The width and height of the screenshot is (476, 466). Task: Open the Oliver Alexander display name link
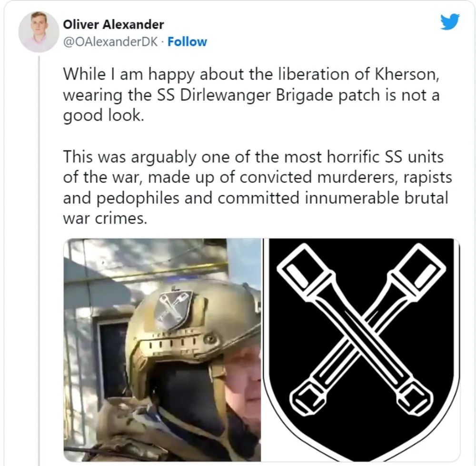[x=113, y=25]
